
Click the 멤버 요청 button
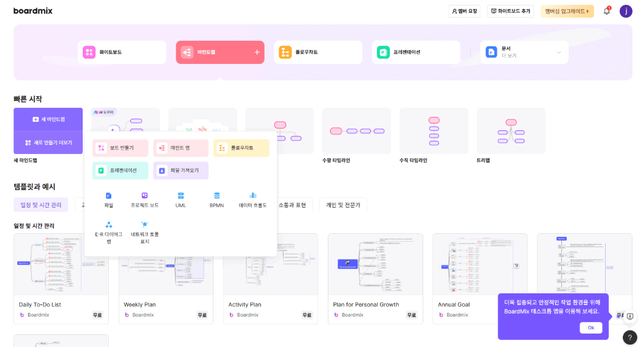point(465,11)
